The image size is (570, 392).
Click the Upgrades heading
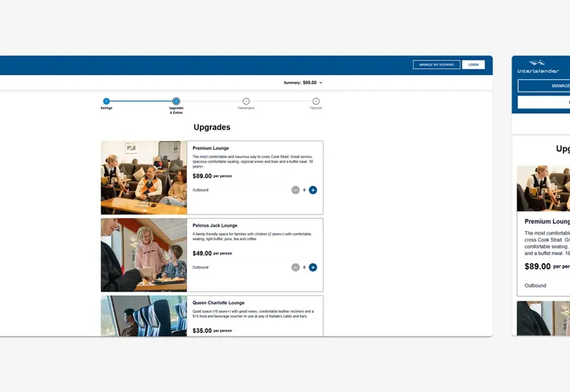[x=212, y=128]
